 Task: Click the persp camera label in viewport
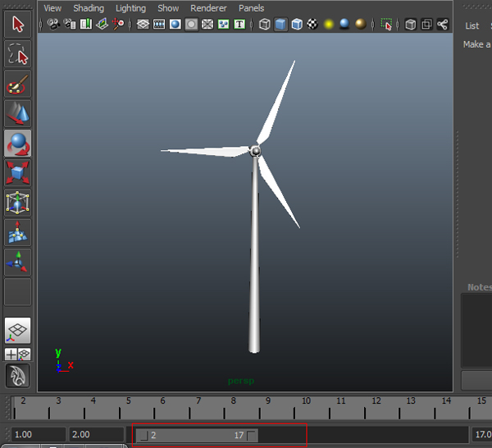click(x=241, y=382)
